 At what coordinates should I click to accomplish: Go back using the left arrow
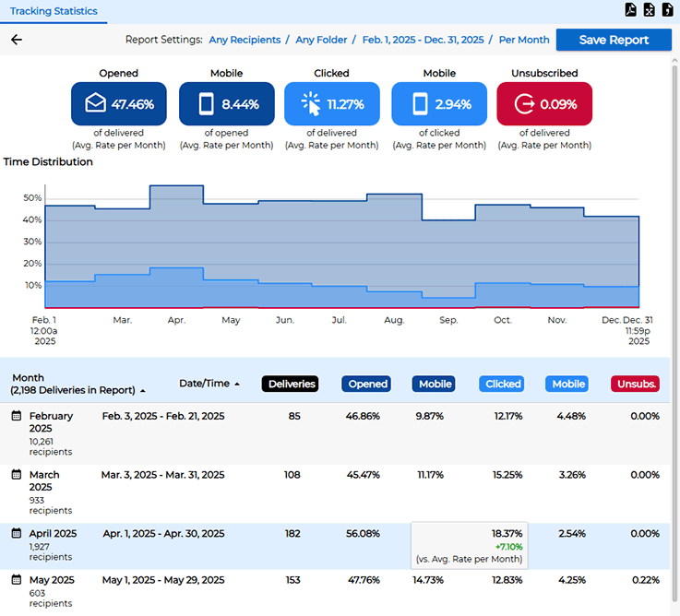coord(16,40)
